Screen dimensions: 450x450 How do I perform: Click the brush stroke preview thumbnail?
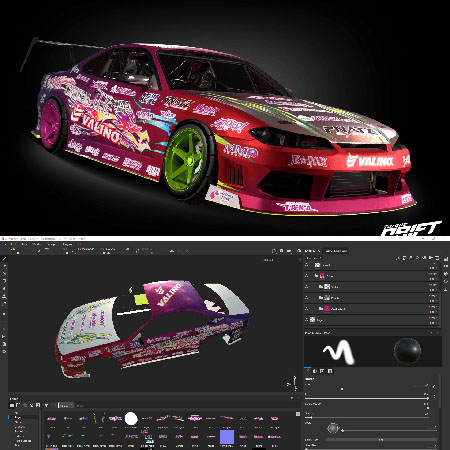pyautogui.click(x=338, y=352)
